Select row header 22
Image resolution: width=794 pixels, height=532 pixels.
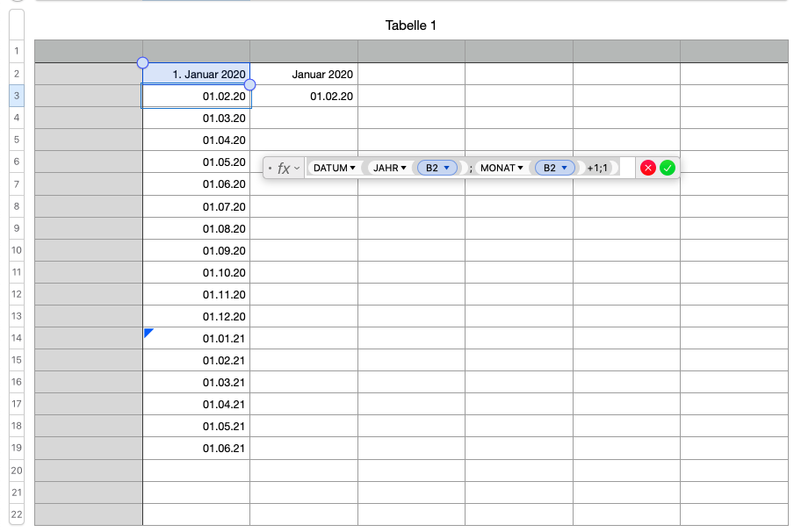[x=17, y=514]
